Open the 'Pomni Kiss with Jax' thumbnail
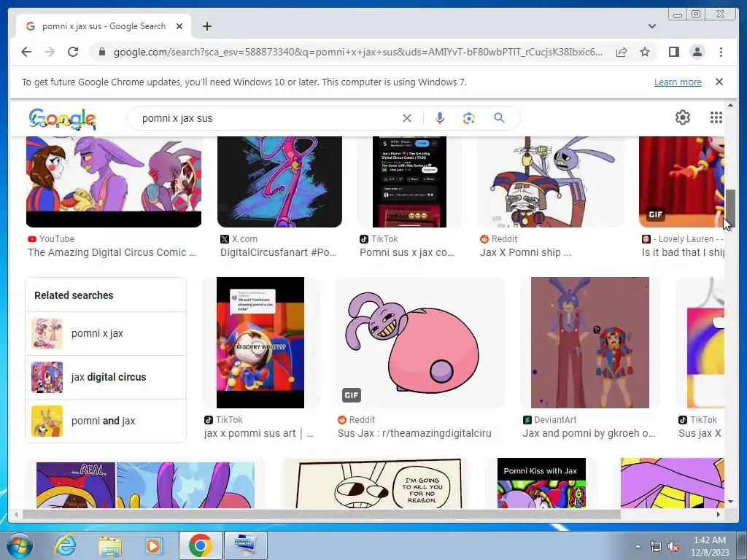Image resolution: width=747 pixels, height=560 pixels. coord(541,483)
